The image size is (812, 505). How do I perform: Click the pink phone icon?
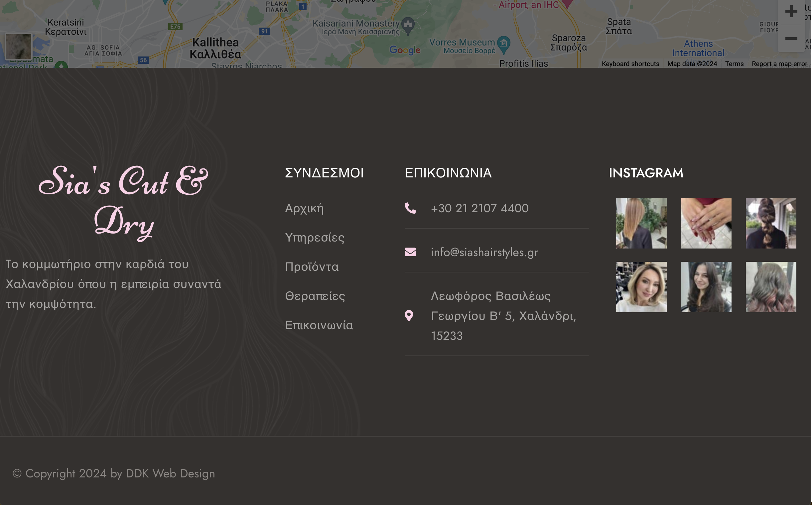tap(410, 208)
